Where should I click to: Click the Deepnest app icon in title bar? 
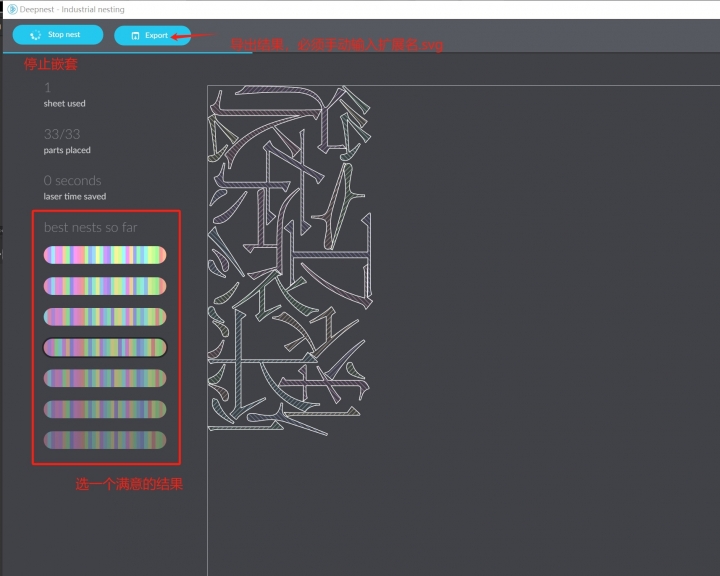pyautogui.click(x=6, y=9)
